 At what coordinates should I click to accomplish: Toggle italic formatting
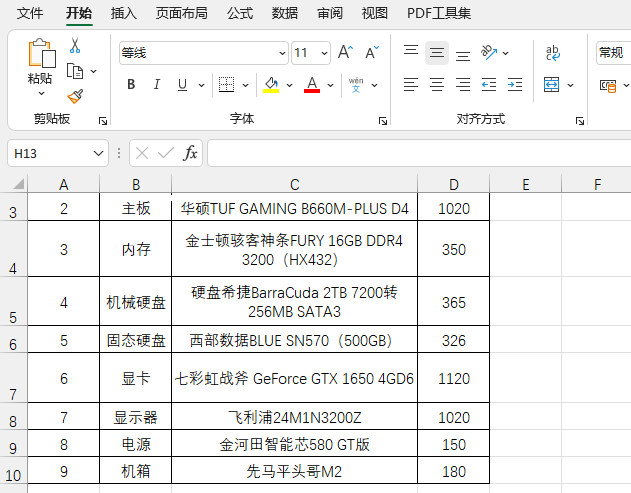click(157, 85)
